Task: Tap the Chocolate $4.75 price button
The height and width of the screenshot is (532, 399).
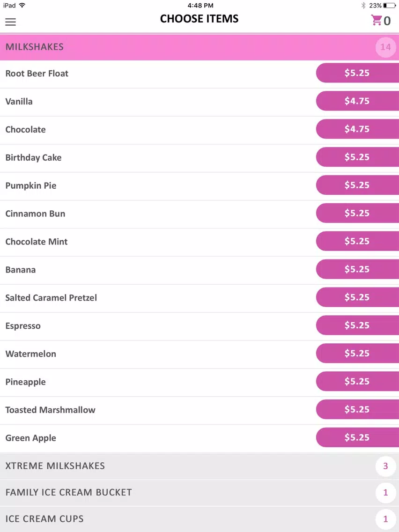Action: tap(357, 129)
